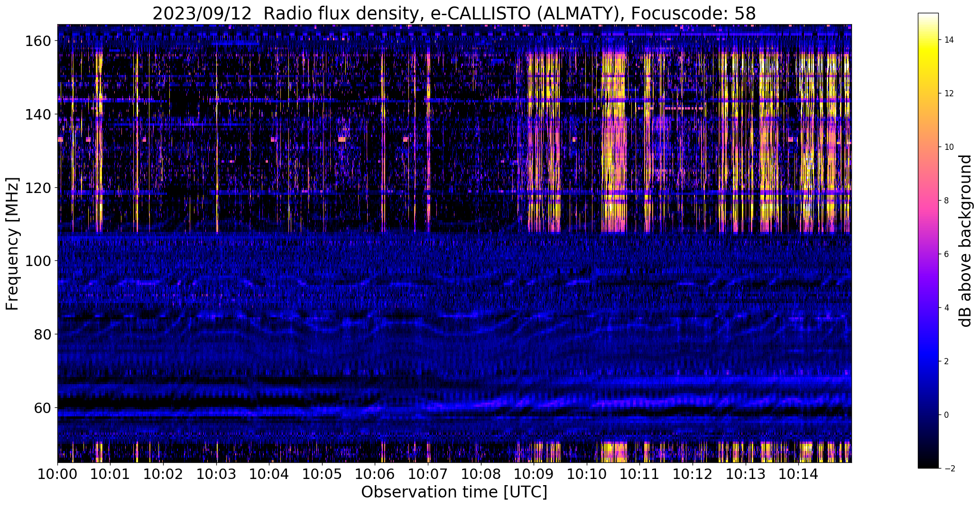Click the colorbar tick label 4
The width and height of the screenshot is (980, 506).
pyautogui.click(x=947, y=308)
